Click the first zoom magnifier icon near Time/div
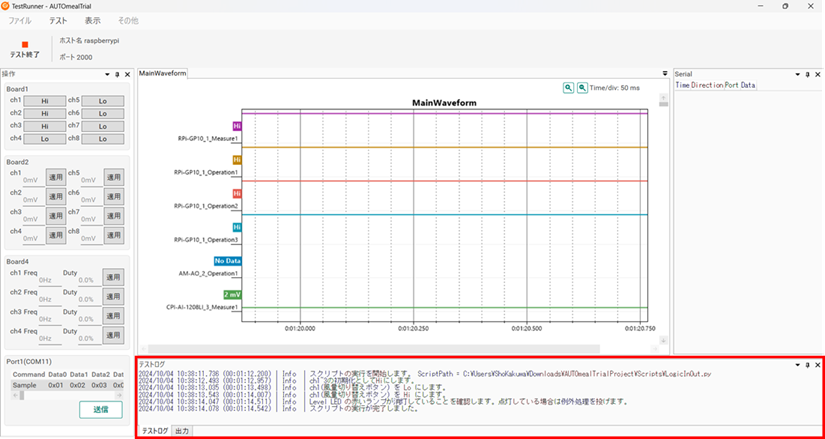 (568, 88)
